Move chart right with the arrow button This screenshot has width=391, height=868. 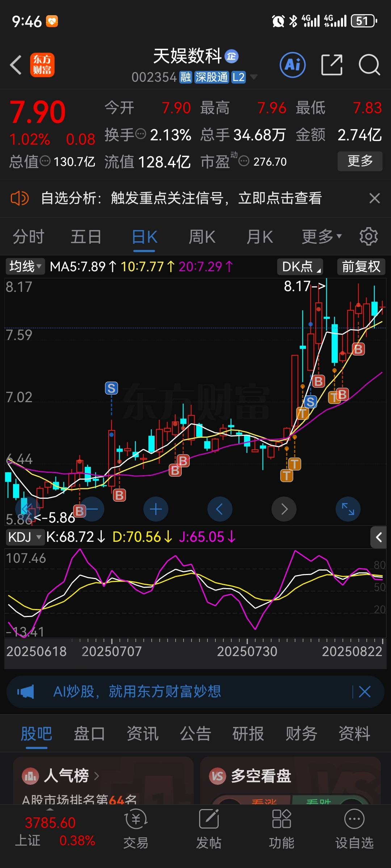tap(284, 509)
